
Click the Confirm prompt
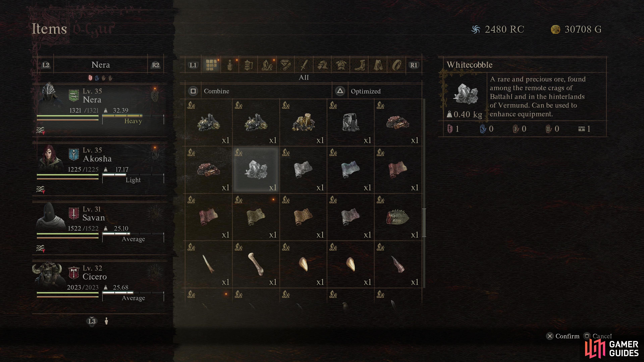563,336
